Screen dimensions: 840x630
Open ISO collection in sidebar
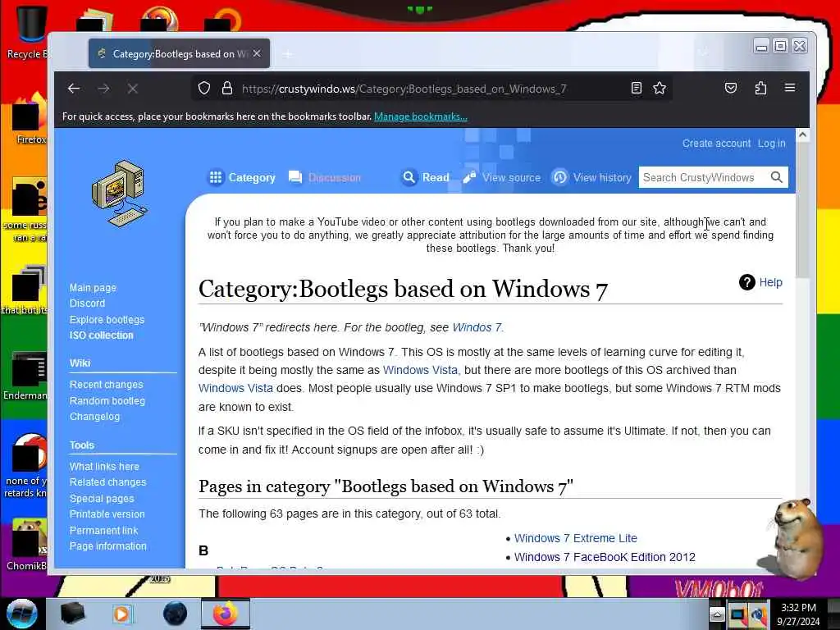coord(101,336)
